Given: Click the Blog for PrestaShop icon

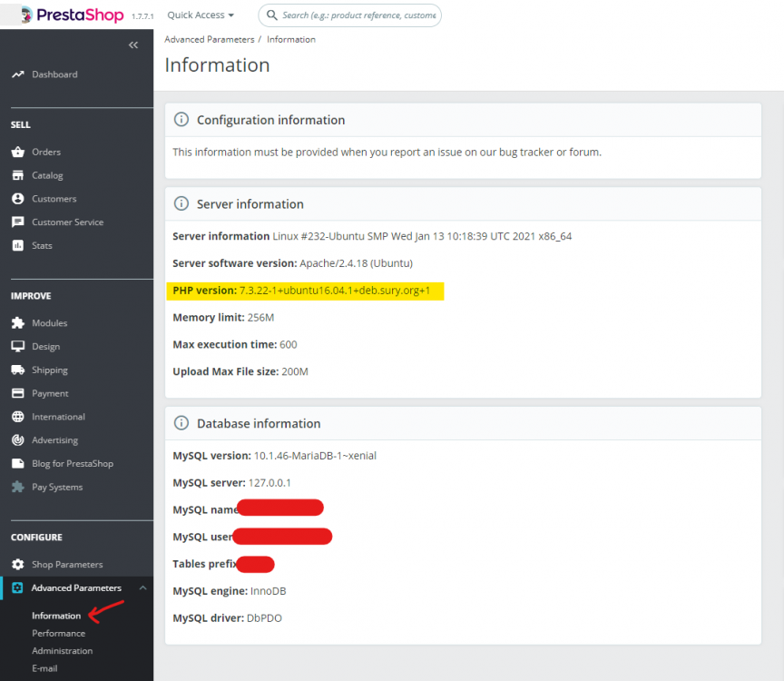Looking at the screenshot, I should pyautogui.click(x=18, y=463).
